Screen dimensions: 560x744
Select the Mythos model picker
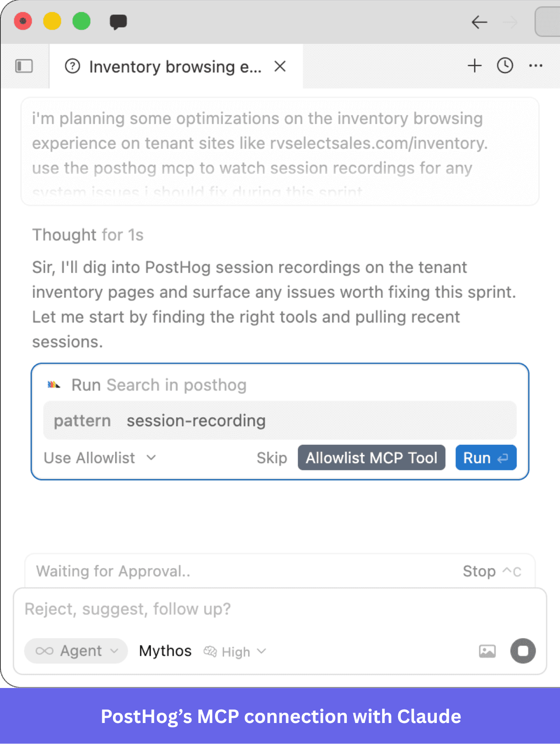point(165,651)
